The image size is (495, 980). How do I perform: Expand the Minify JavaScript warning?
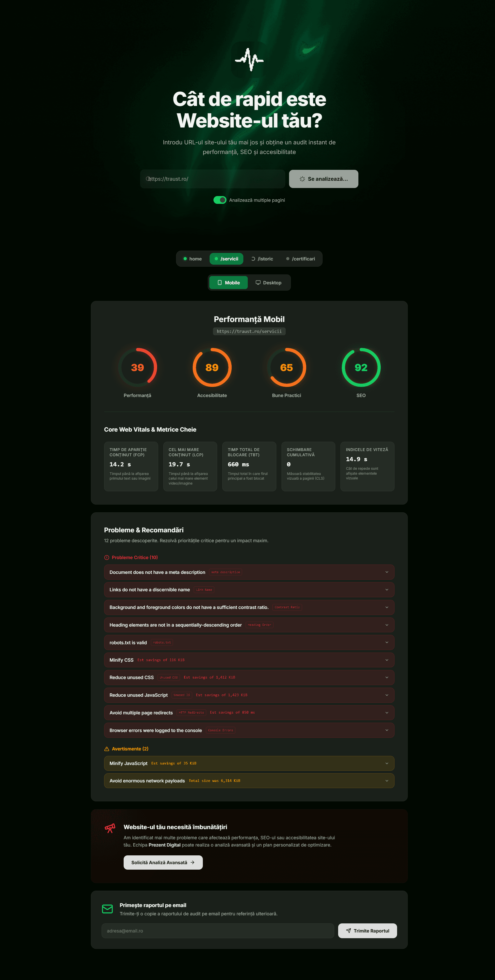pyautogui.click(x=249, y=763)
